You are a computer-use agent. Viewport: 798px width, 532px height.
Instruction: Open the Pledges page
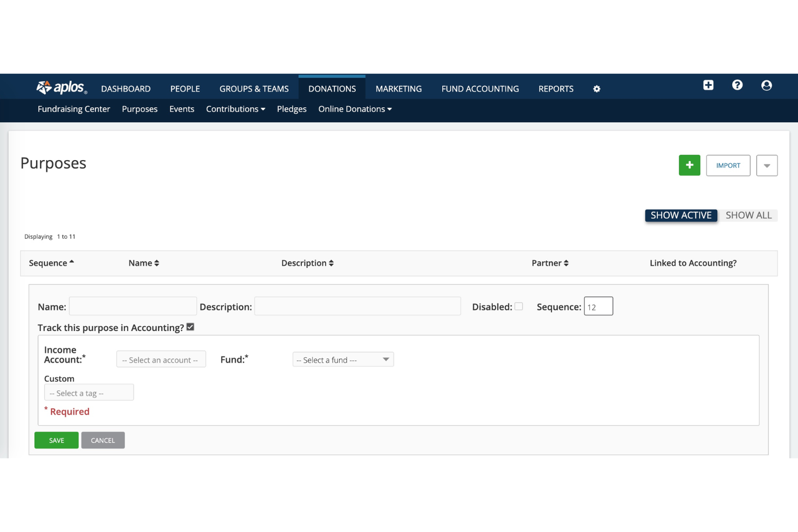pyautogui.click(x=292, y=109)
